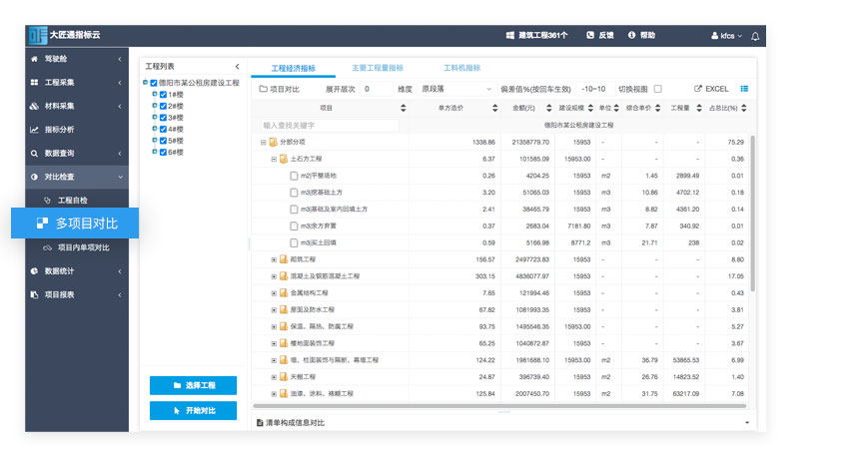Open the kfcs user dropdown

[726, 36]
